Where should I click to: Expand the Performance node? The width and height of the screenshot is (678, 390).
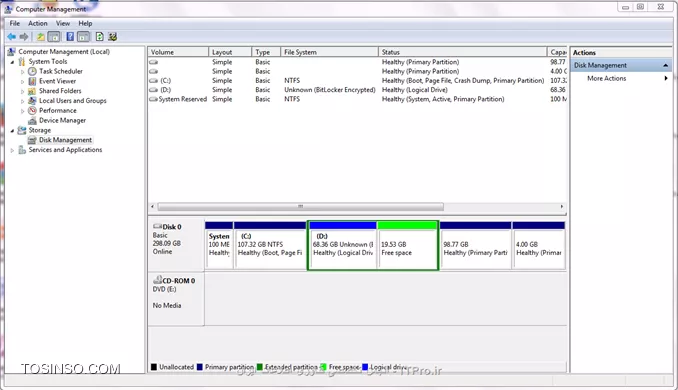tap(22, 111)
